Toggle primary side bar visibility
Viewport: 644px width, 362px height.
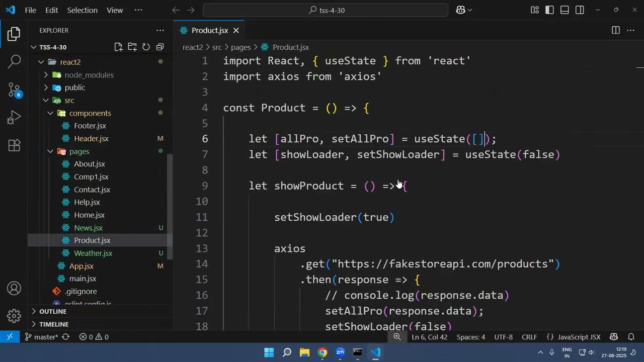pos(550,10)
